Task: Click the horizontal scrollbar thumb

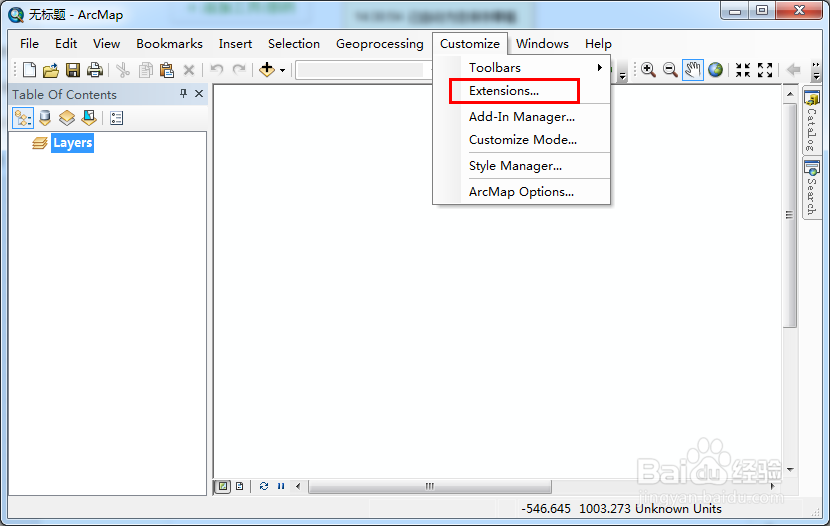Action: [430, 486]
